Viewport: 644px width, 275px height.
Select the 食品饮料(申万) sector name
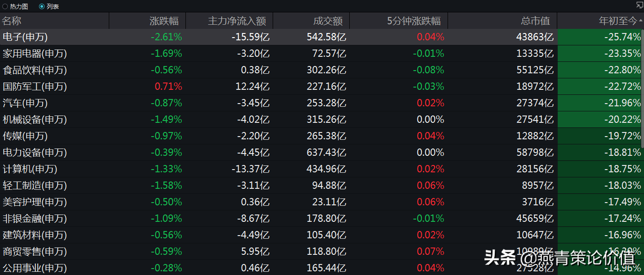35,70
